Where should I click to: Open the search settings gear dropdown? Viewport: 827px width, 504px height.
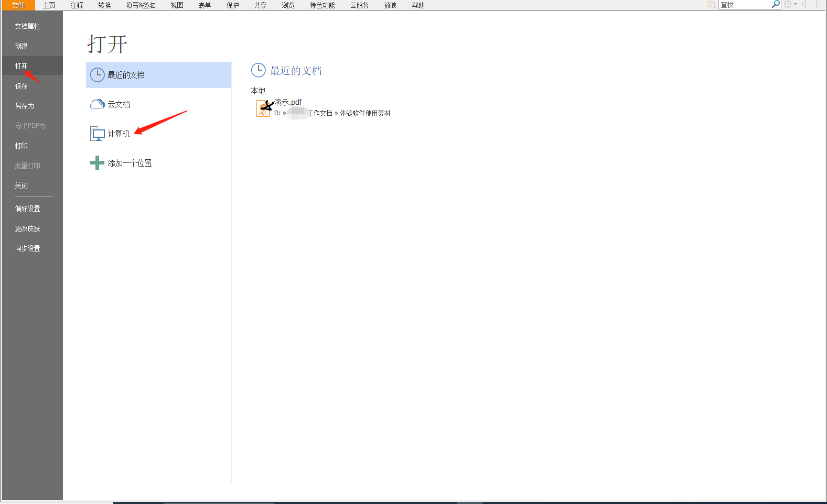[x=790, y=5]
